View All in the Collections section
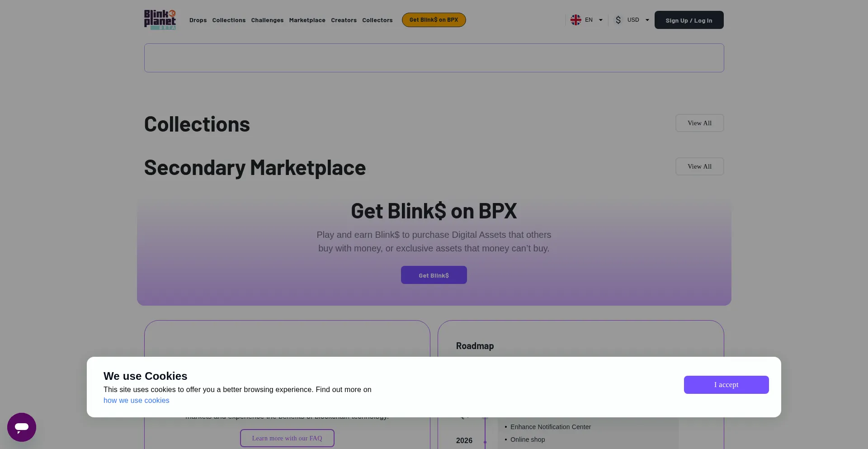This screenshot has width=868, height=449. [x=699, y=123]
